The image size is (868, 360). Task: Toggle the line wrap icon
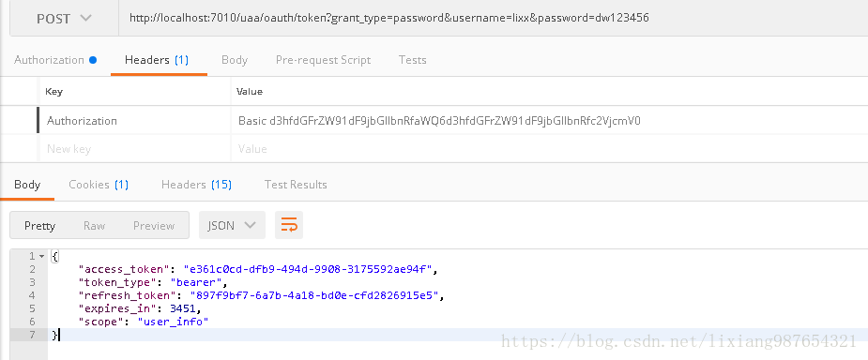click(x=289, y=225)
